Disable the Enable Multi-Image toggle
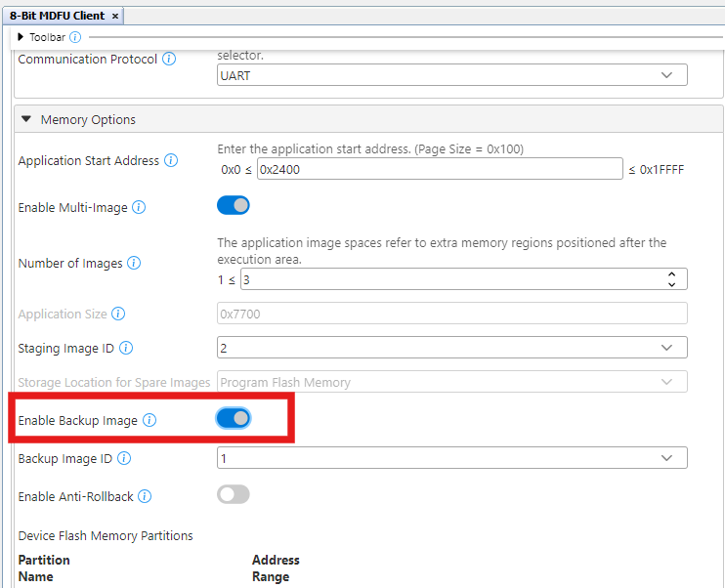This screenshot has height=588, width=725. [x=233, y=206]
